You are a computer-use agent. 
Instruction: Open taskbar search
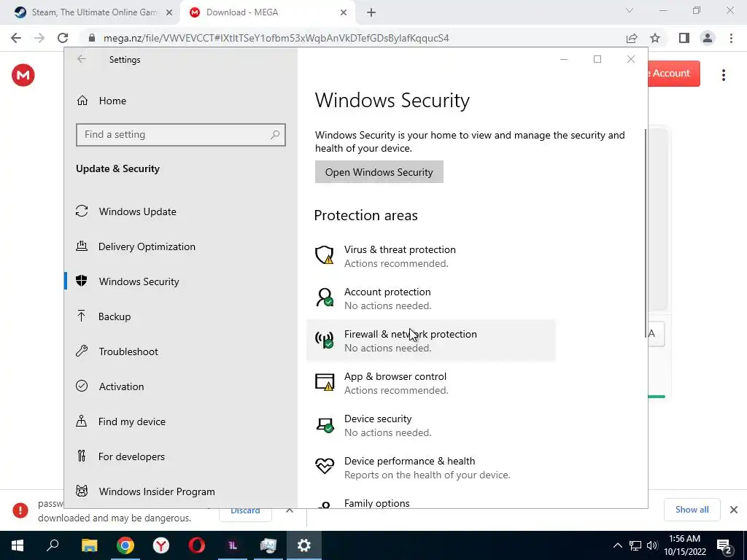pos(53,545)
